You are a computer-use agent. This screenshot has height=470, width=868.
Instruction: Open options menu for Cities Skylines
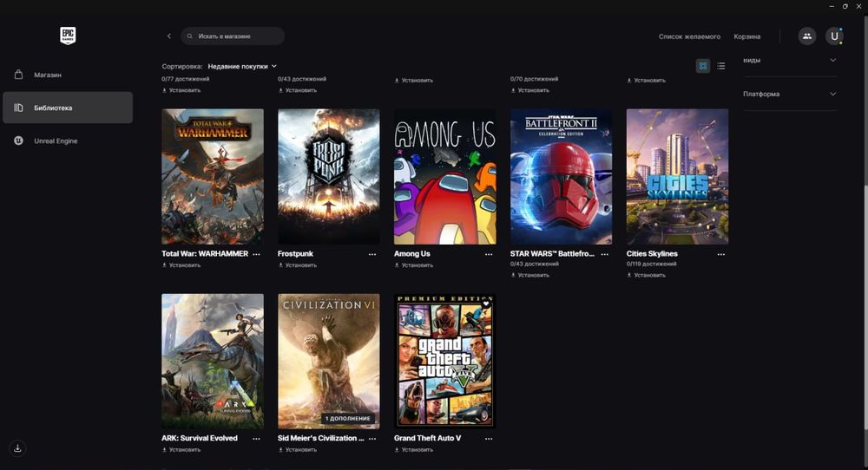click(720, 254)
